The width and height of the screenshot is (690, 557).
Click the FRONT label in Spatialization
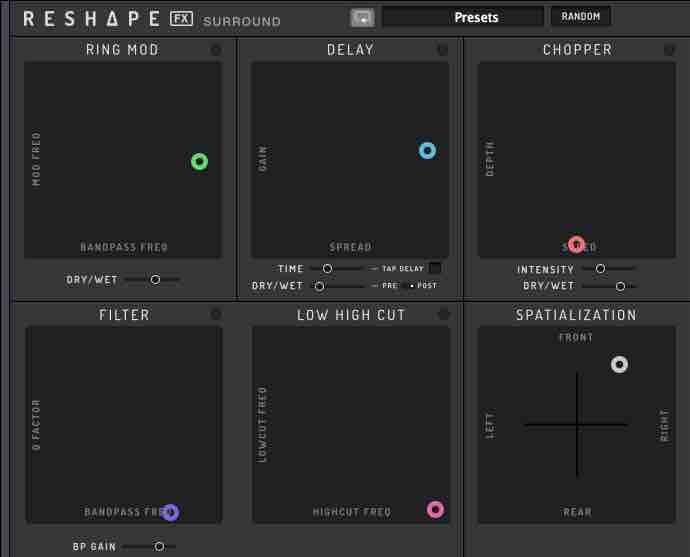pos(576,337)
